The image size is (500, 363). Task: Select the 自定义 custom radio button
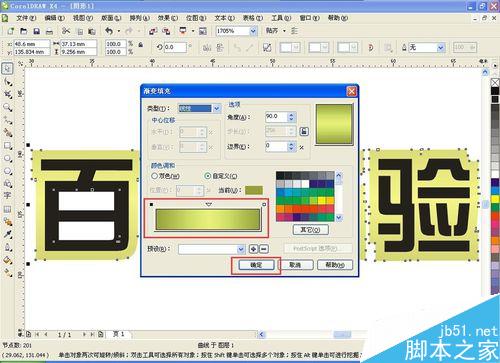click(208, 176)
